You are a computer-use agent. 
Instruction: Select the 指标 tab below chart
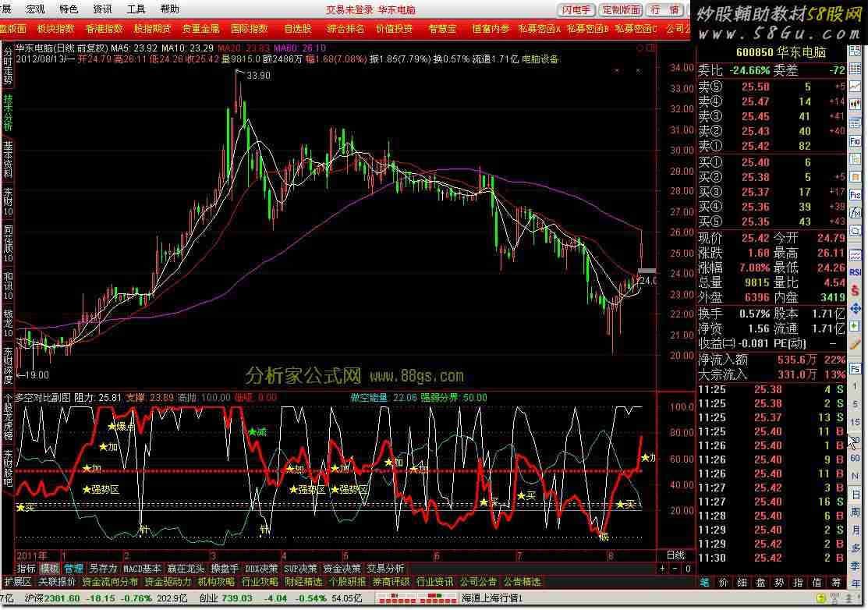coord(26,569)
